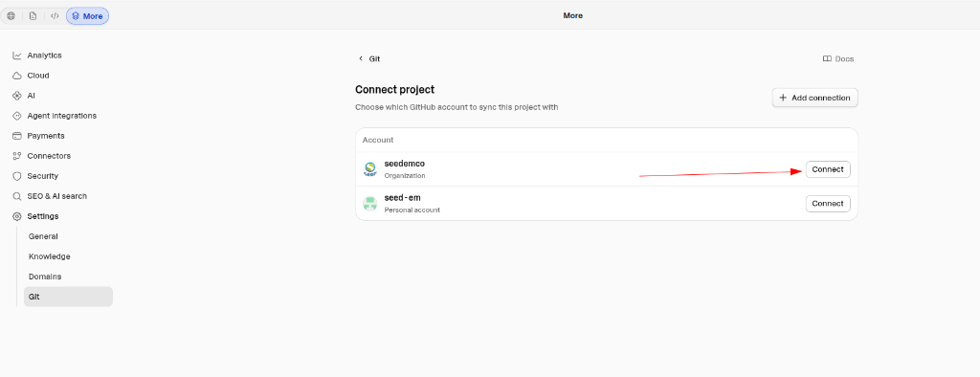
Task: Click the Payments card icon
Action: pyautogui.click(x=17, y=136)
